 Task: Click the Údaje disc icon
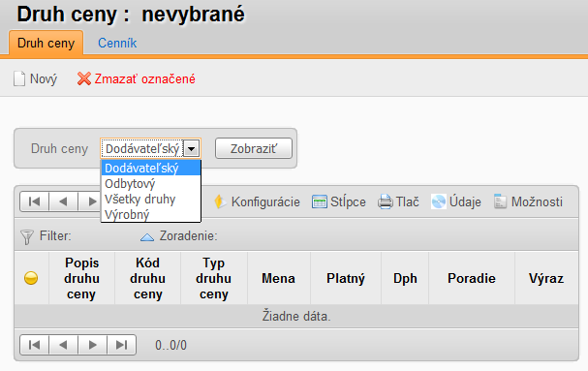coord(439,201)
